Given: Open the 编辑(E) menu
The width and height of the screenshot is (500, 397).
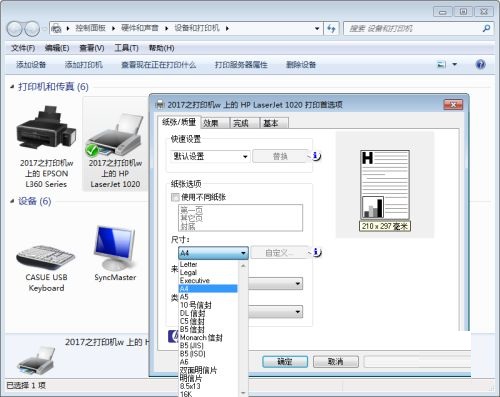Looking at the screenshot, I should click(x=57, y=48).
